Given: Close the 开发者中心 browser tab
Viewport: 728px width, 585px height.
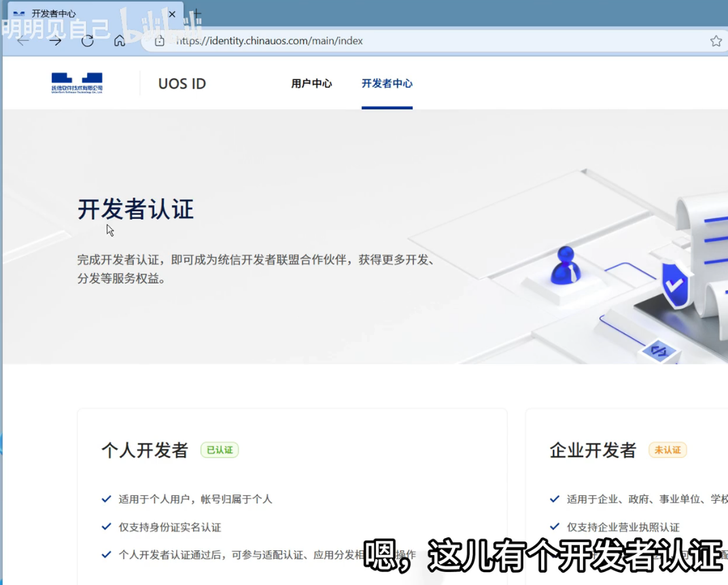Looking at the screenshot, I should pos(172,14).
